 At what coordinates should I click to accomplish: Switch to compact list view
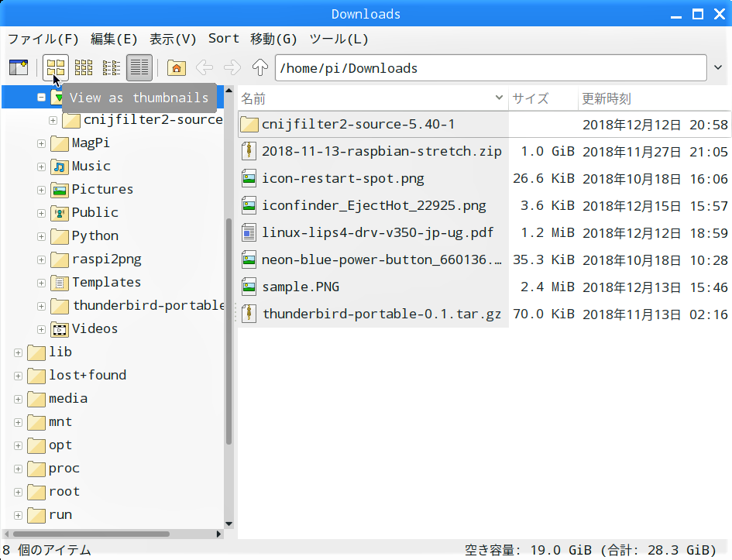pos(112,67)
